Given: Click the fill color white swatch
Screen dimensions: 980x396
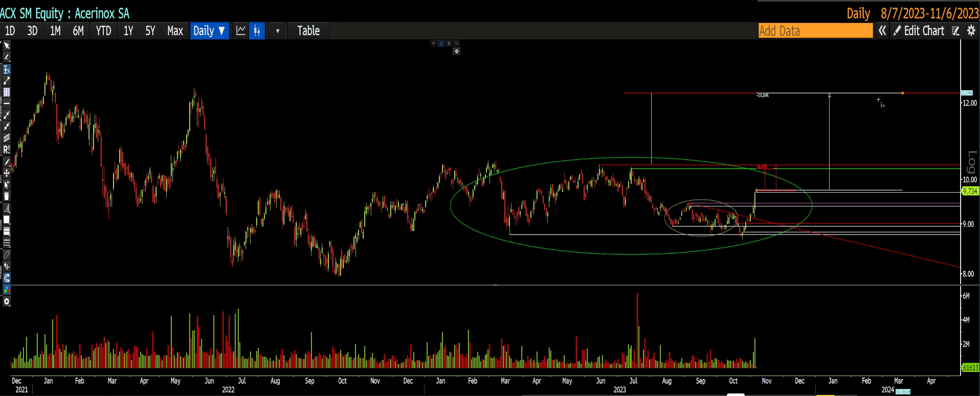Looking at the screenshot, I should coord(7,220).
